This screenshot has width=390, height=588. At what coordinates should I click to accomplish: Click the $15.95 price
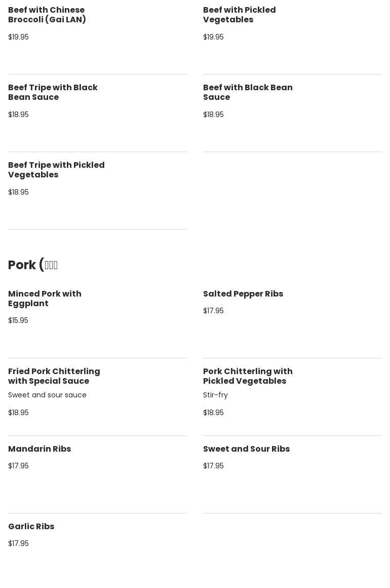point(18,320)
